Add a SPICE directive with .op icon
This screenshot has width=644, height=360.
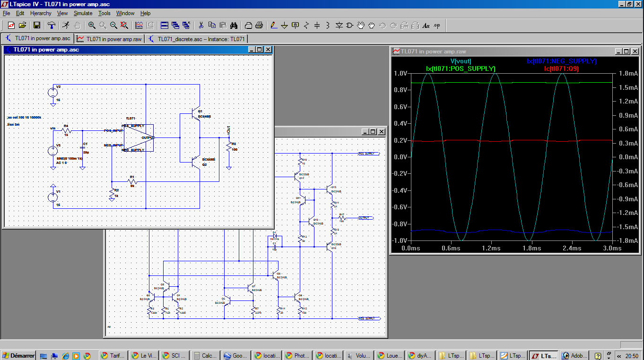pos(437,25)
